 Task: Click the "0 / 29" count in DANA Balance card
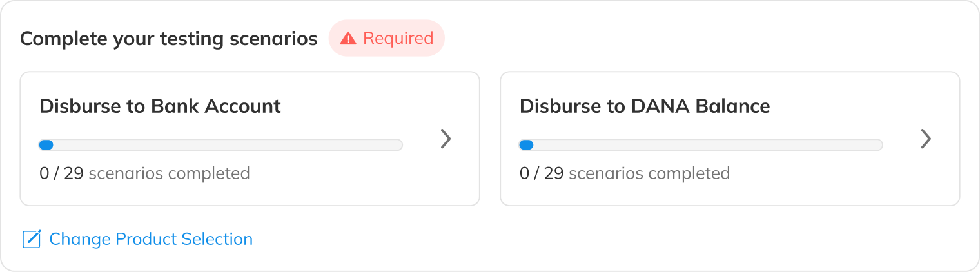542,173
